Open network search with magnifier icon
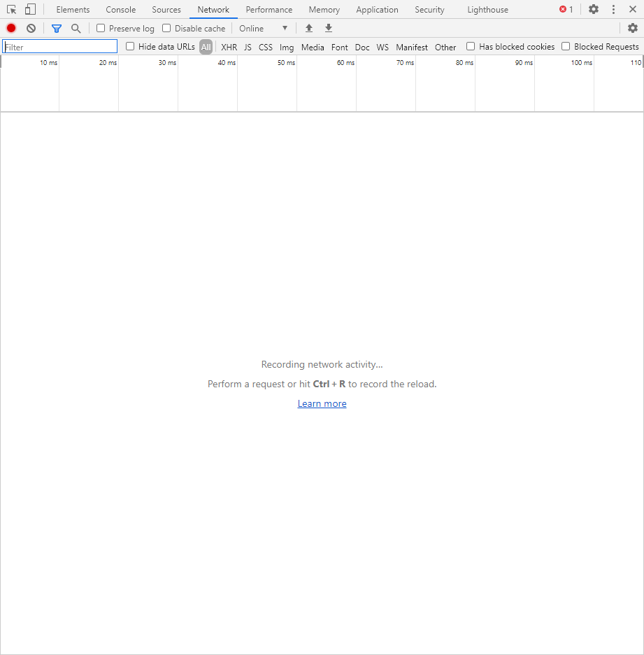 coord(76,29)
